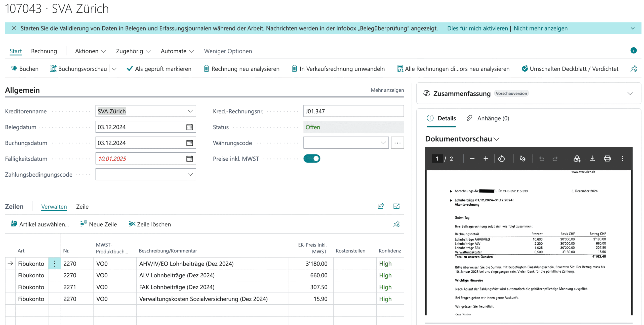This screenshot has height=325, width=644.
Task: Print the PDF document
Action: point(607,158)
